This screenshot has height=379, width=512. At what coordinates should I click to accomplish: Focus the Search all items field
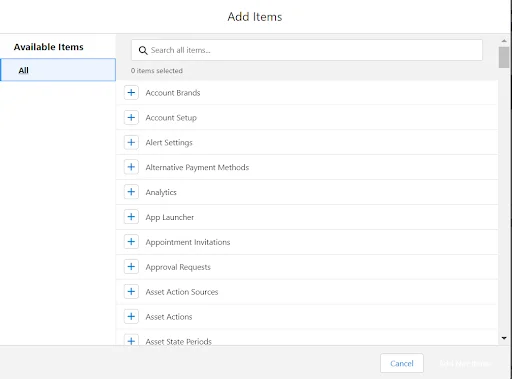click(307, 50)
